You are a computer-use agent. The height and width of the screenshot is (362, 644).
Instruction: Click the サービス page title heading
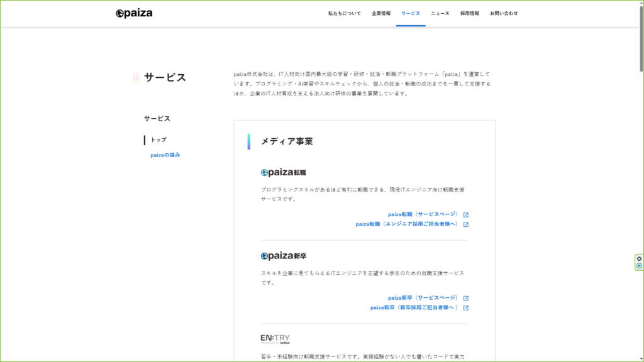[165, 77]
